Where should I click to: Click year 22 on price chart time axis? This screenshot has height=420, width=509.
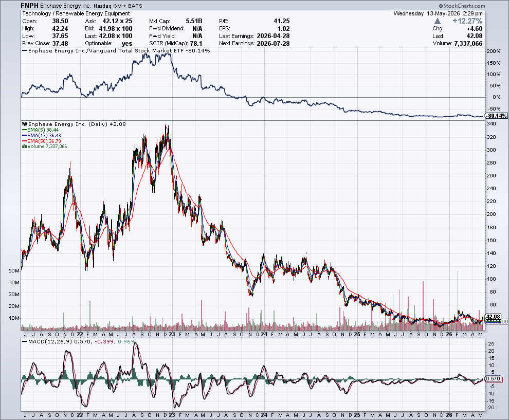[x=80, y=334]
